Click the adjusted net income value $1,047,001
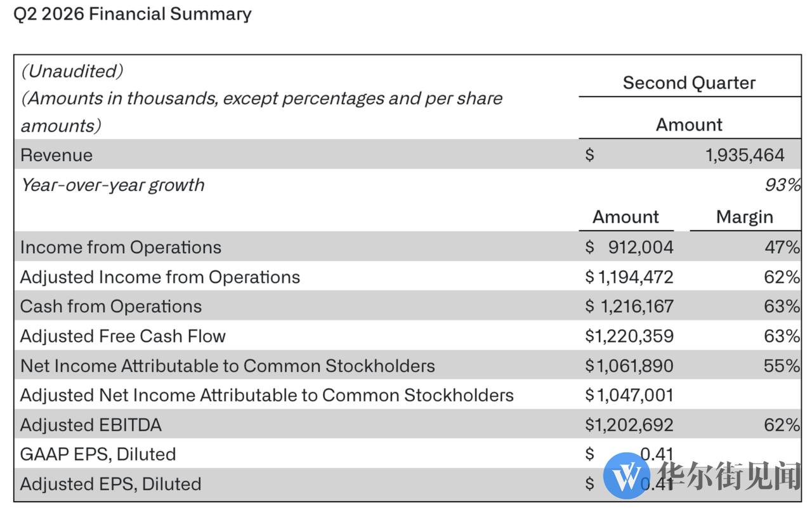Screen dimensions: 812x510 [629, 395]
